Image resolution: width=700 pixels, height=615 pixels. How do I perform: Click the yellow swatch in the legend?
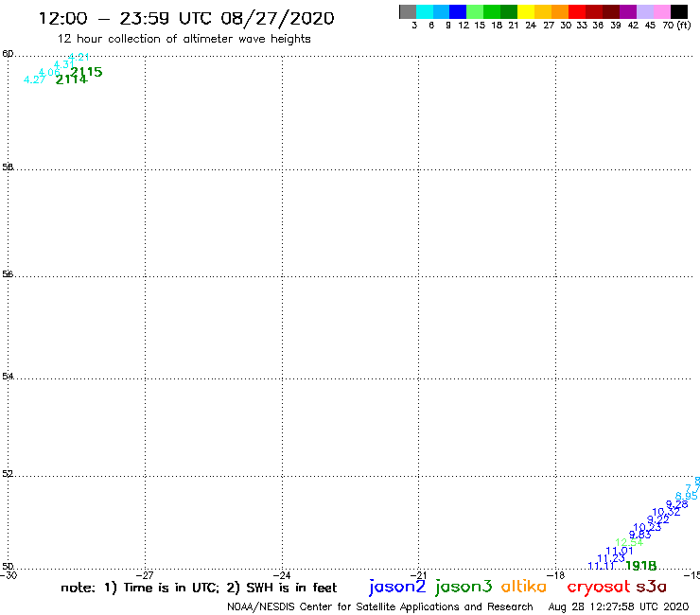point(526,11)
